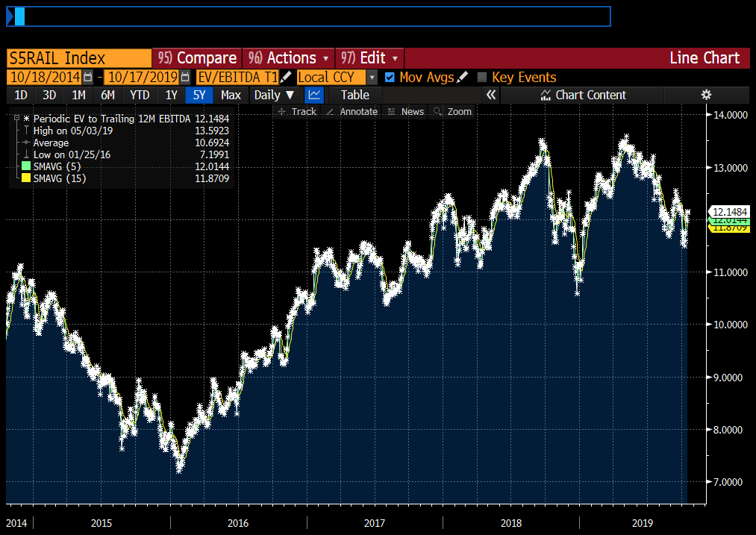Open the Daily periodicity dropdown
Screen dimensions: 756x535
273,95
